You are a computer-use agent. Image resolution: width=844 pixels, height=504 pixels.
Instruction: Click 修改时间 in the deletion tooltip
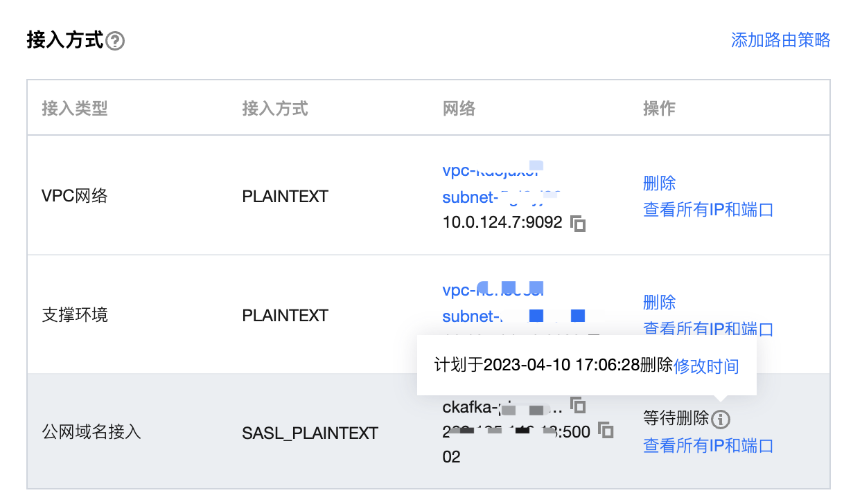tap(706, 366)
